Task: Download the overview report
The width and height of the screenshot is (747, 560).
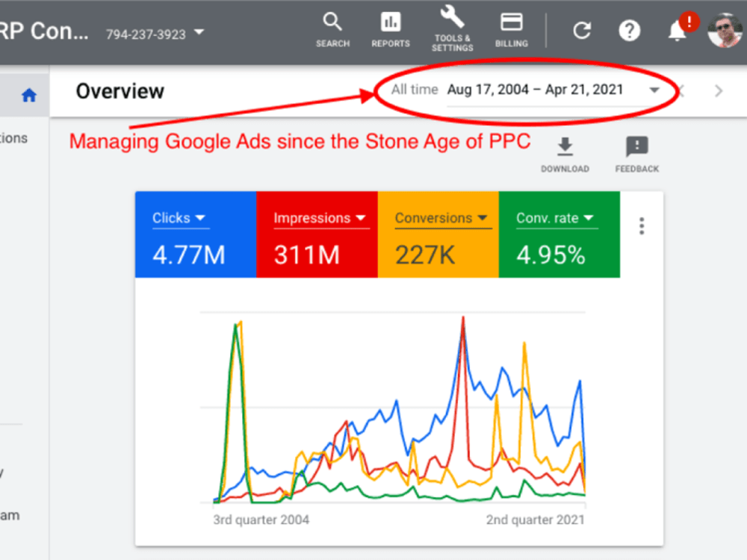Action: coord(565,155)
